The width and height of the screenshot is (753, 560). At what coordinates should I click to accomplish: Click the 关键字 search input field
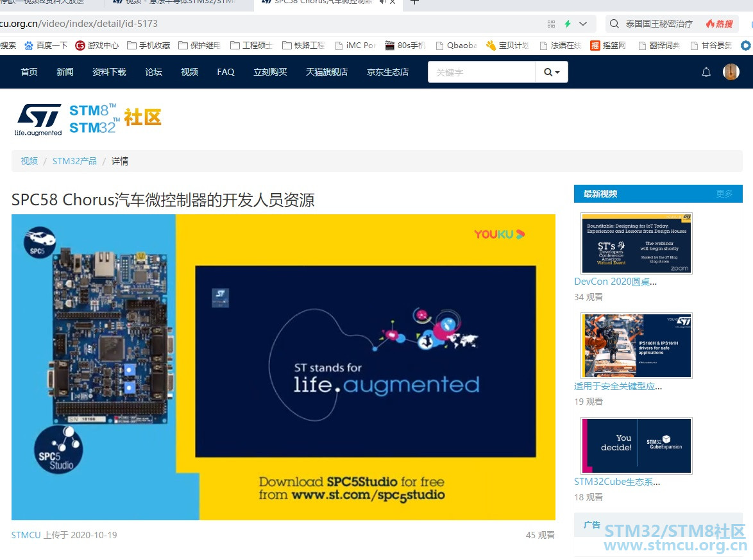(482, 72)
